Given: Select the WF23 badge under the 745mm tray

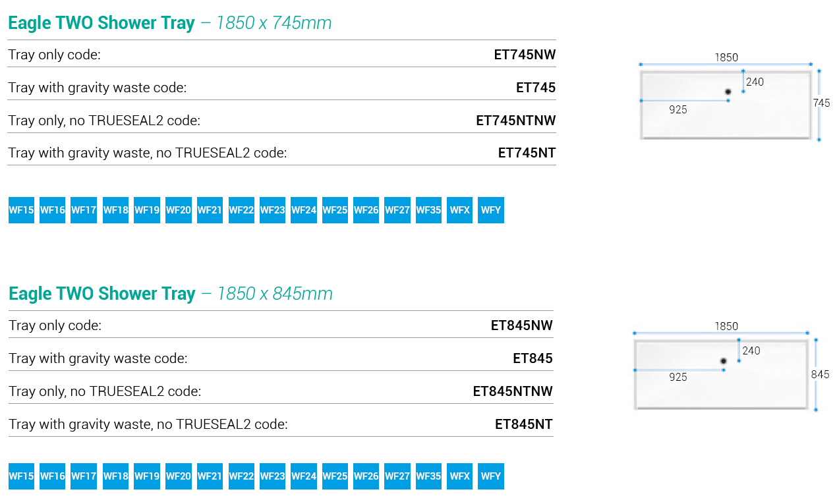Looking at the screenshot, I should coord(272,210).
